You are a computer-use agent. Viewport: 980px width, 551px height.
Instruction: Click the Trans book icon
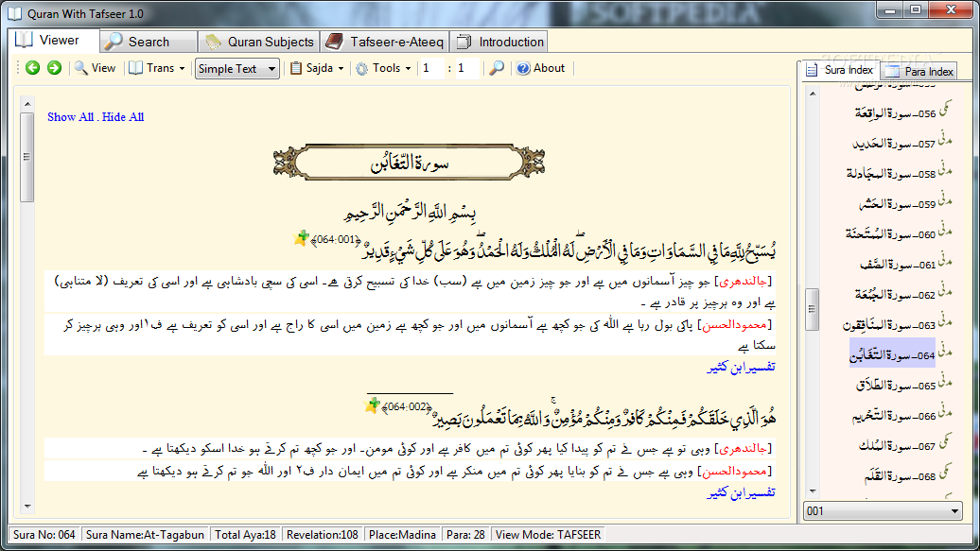[135, 68]
